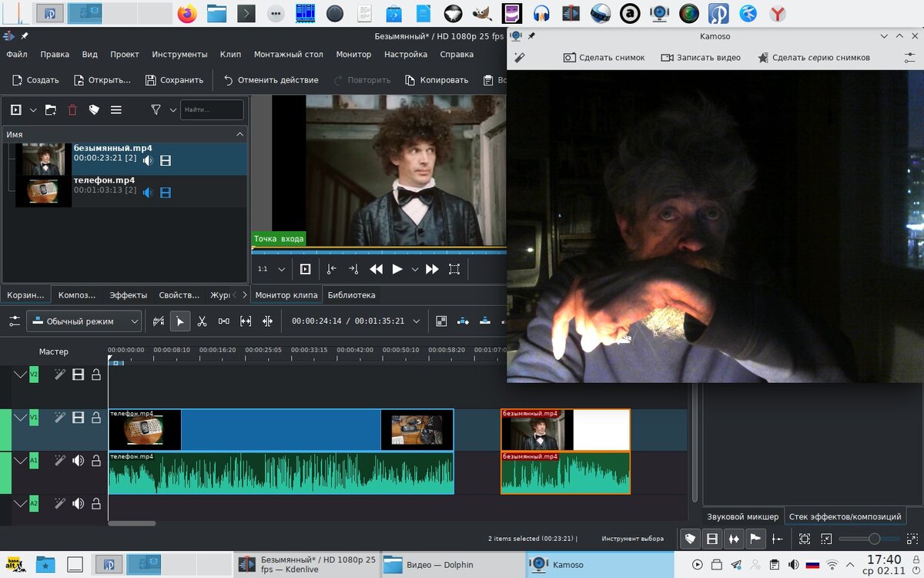
Task: Overwrite clip zone in timeline
Action: (x=485, y=321)
